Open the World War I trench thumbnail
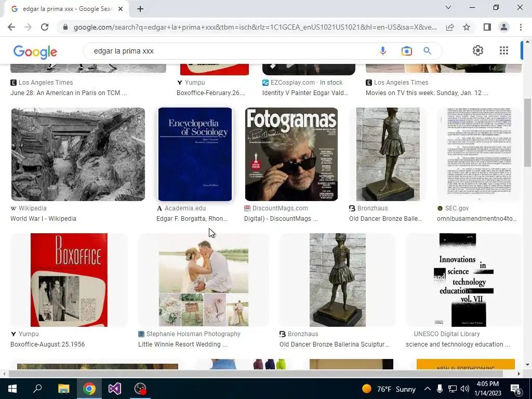 [x=78, y=154]
